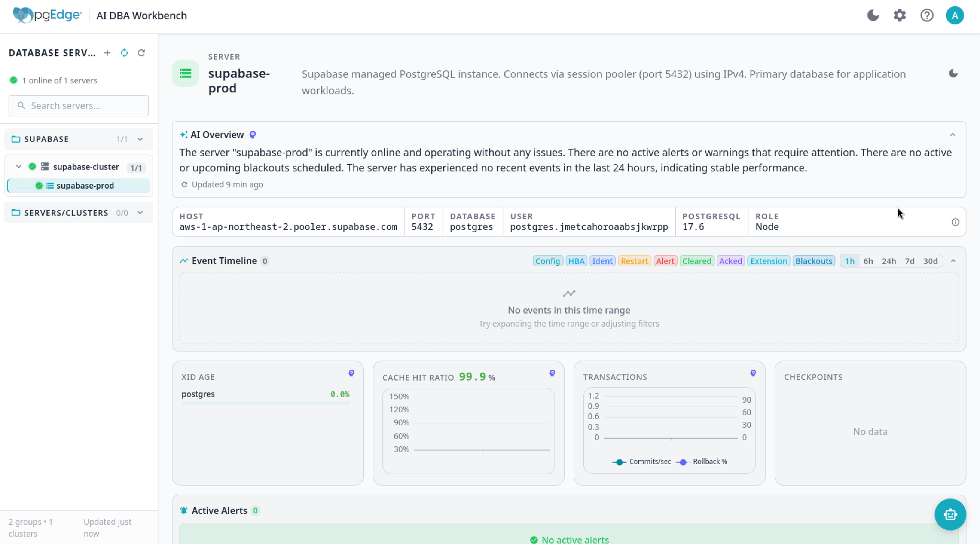The width and height of the screenshot is (980, 544).
Task: Click the blackout moon icon for supabase-prod
Action: click(953, 73)
